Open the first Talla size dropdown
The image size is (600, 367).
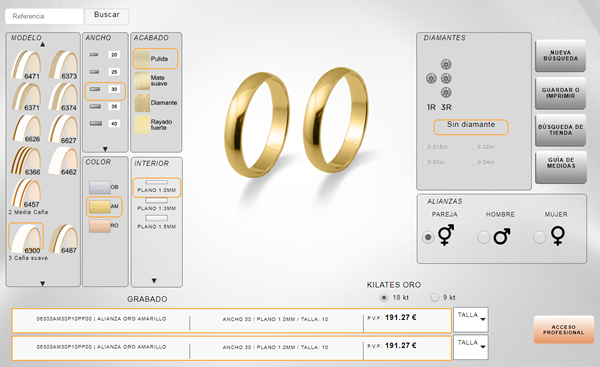(x=471, y=320)
